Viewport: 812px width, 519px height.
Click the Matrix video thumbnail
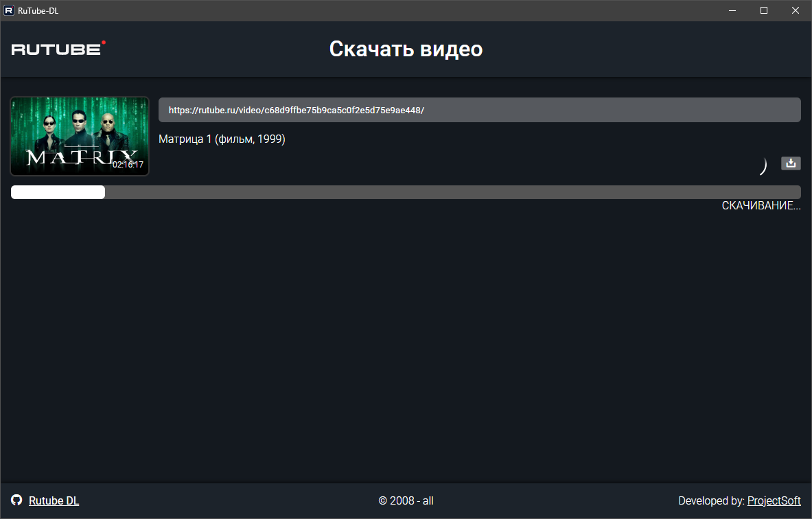[x=80, y=136]
